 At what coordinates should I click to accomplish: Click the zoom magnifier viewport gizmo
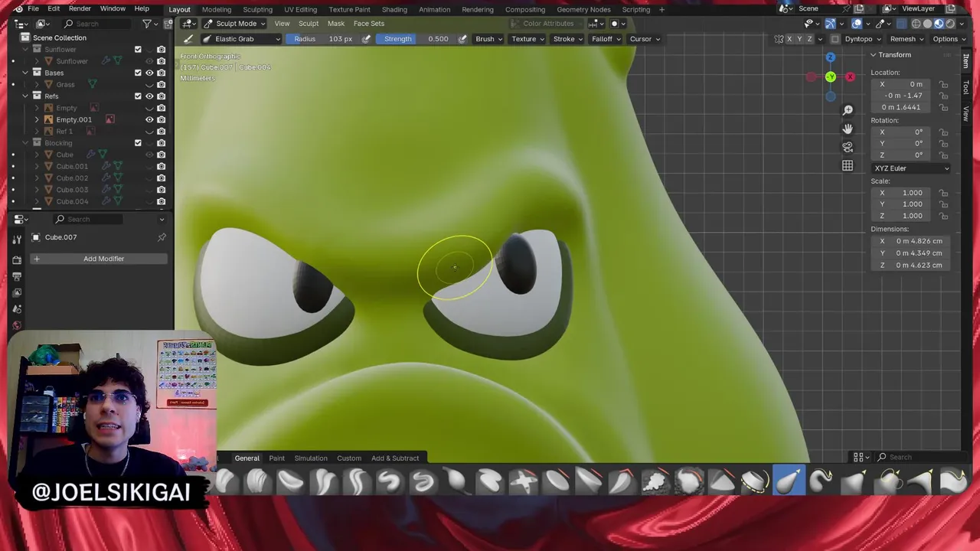point(848,110)
